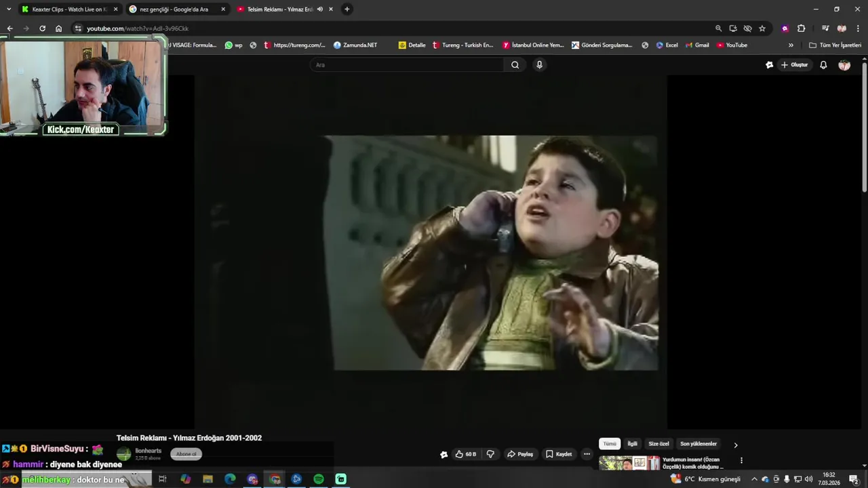
Task: Subscribe with the Abone ol button
Action: tap(186, 454)
